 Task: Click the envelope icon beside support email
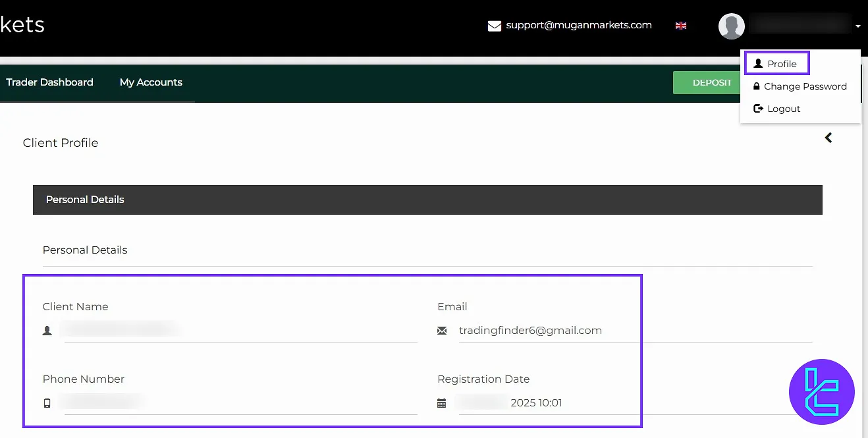coord(495,26)
